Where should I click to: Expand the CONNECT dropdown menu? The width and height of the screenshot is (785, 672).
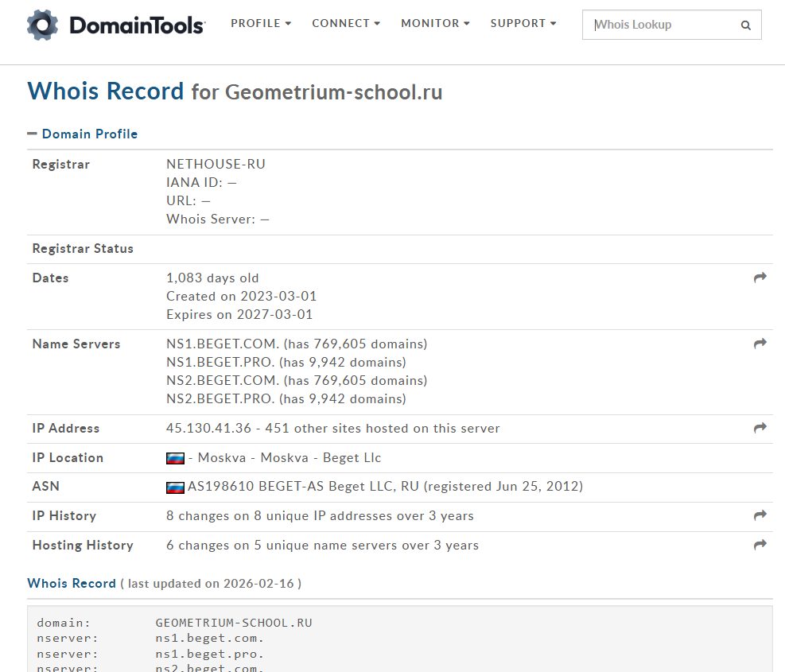[x=346, y=24]
